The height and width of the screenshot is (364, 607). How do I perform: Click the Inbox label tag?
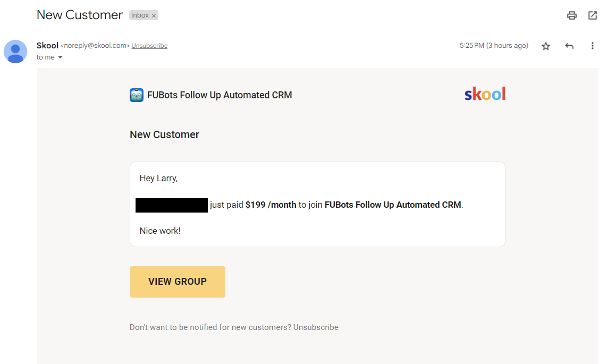[140, 15]
